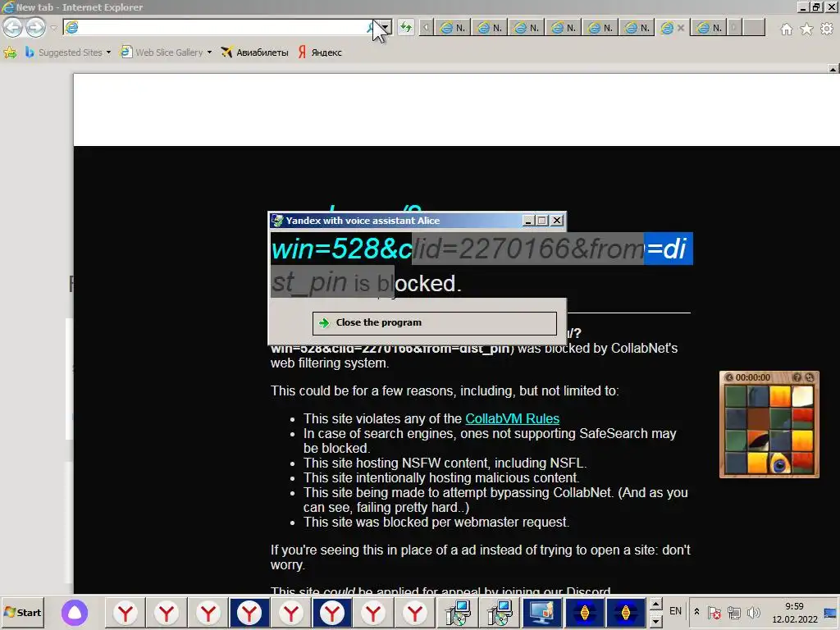Go to Home page icon
Viewport: 840px width, 630px height.
click(787, 29)
